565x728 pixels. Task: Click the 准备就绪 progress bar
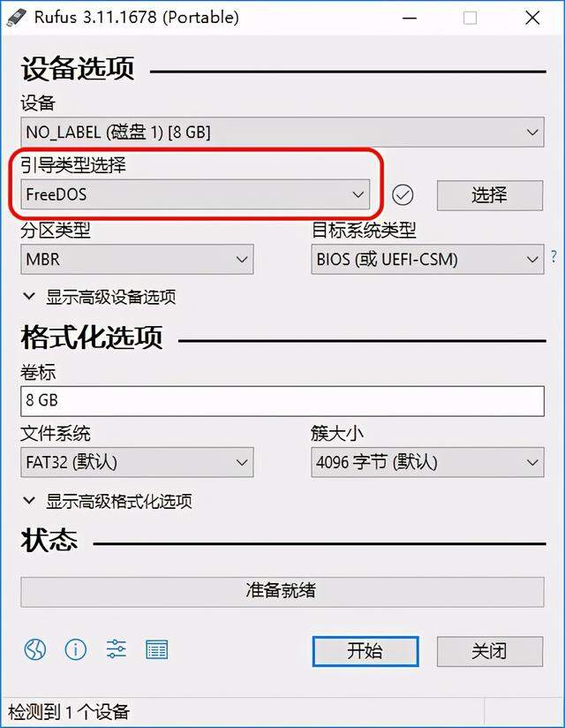(282, 592)
